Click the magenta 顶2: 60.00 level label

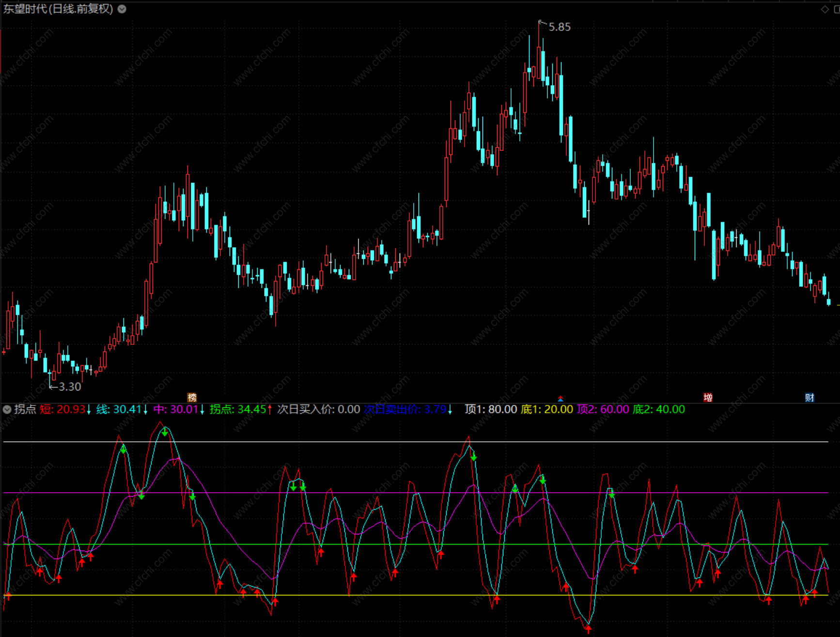[x=603, y=409]
